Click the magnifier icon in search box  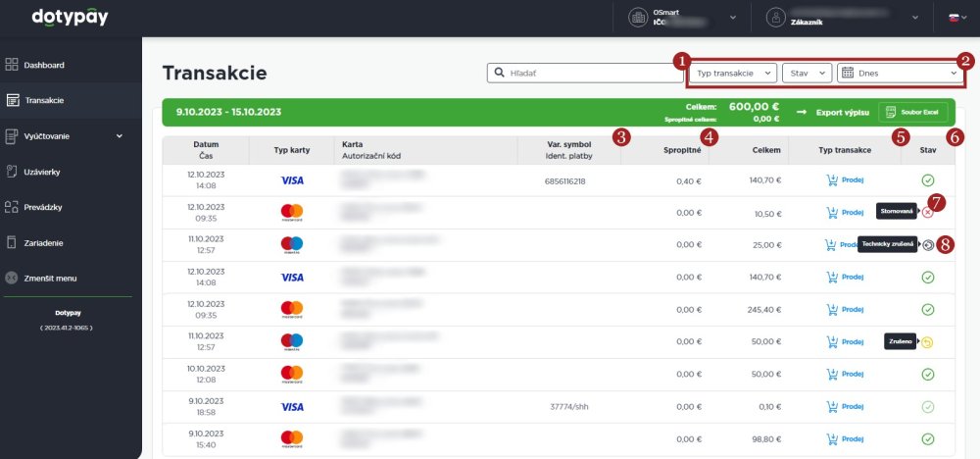point(499,73)
